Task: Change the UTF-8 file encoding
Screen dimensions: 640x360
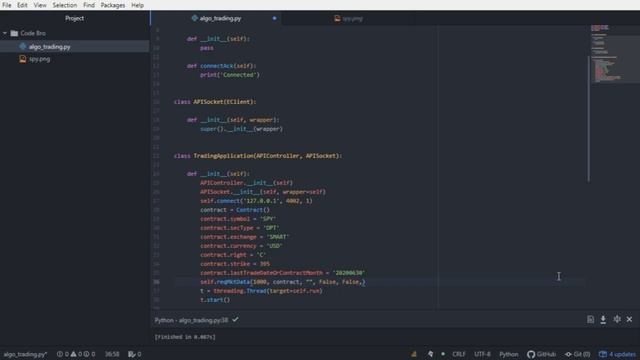Action: point(482,354)
